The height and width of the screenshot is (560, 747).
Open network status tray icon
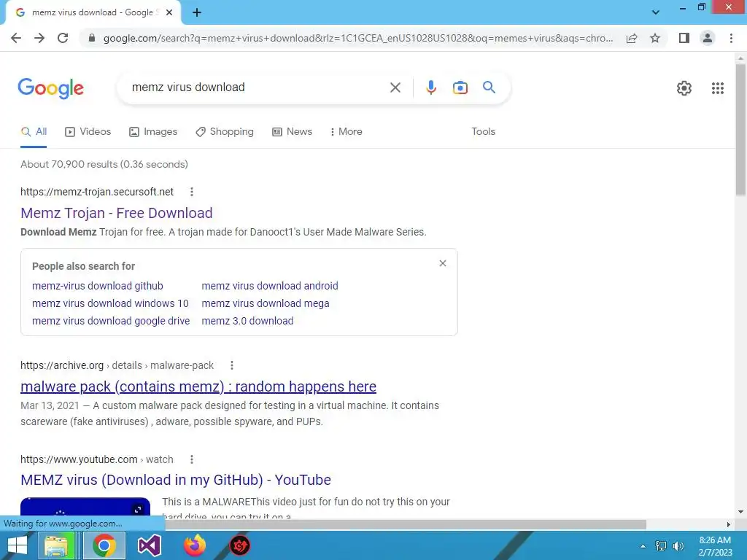[x=661, y=546]
